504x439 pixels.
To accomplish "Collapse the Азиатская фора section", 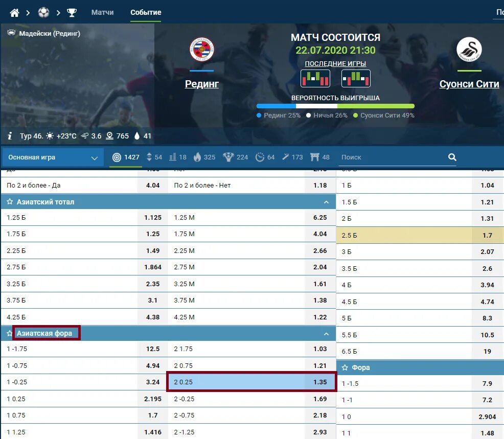I will pyautogui.click(x=326, y=334).
